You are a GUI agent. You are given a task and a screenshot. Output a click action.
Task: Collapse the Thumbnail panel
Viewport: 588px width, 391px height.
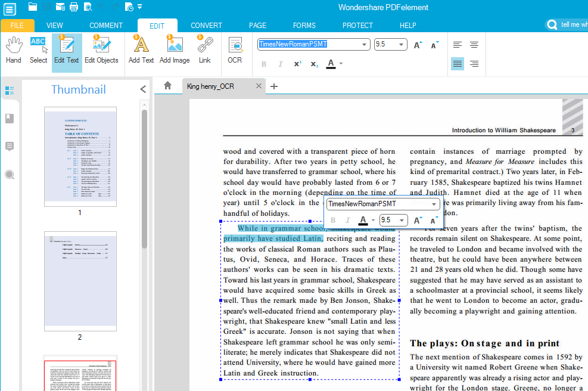point(143,89)
